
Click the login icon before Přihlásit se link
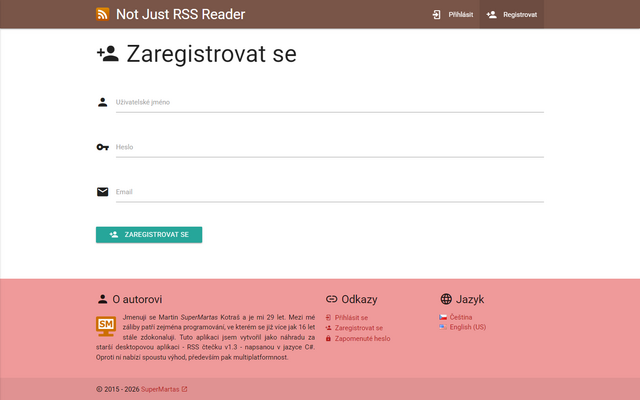328,318
